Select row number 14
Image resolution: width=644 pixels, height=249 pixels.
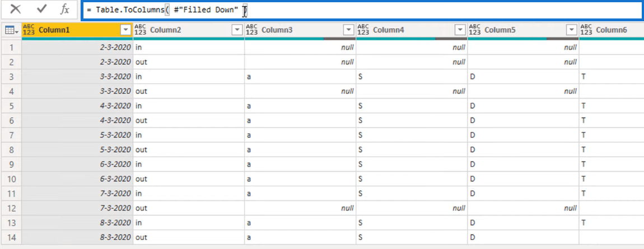tap(11, 237)
